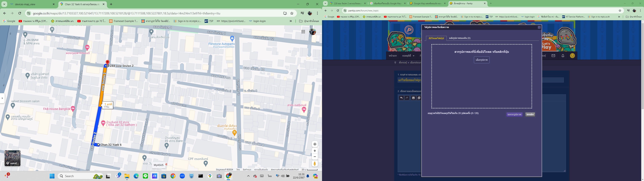Open the Chrome three-dot menu in the right Chrome window

640,11
